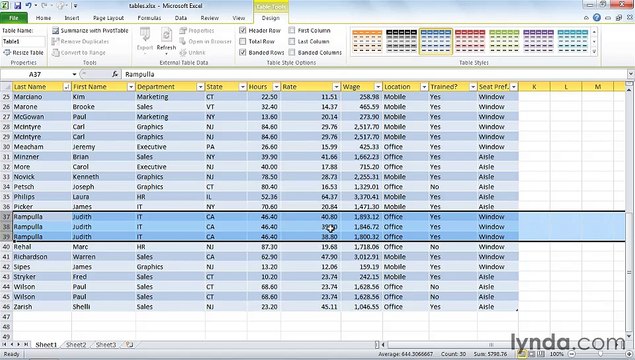Click the Excel application icon in title bar
Image resolution: width=635 pixels, height=360 pixels.
5,6
